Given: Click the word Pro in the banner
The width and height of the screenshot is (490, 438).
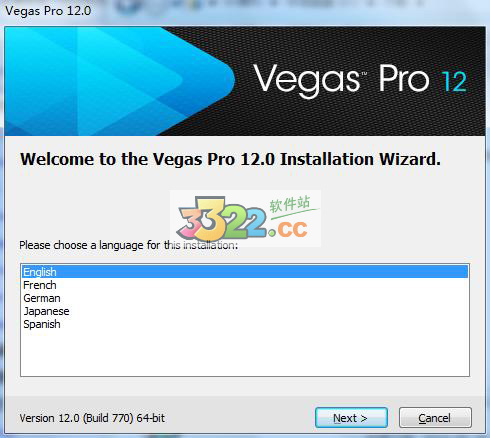Looking at the screenshot, I should click(404, 78).
